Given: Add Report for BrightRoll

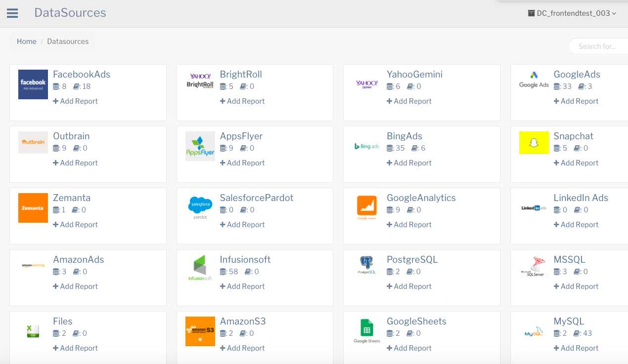Looking at the screenshot, I should click(x=242, y=101).
